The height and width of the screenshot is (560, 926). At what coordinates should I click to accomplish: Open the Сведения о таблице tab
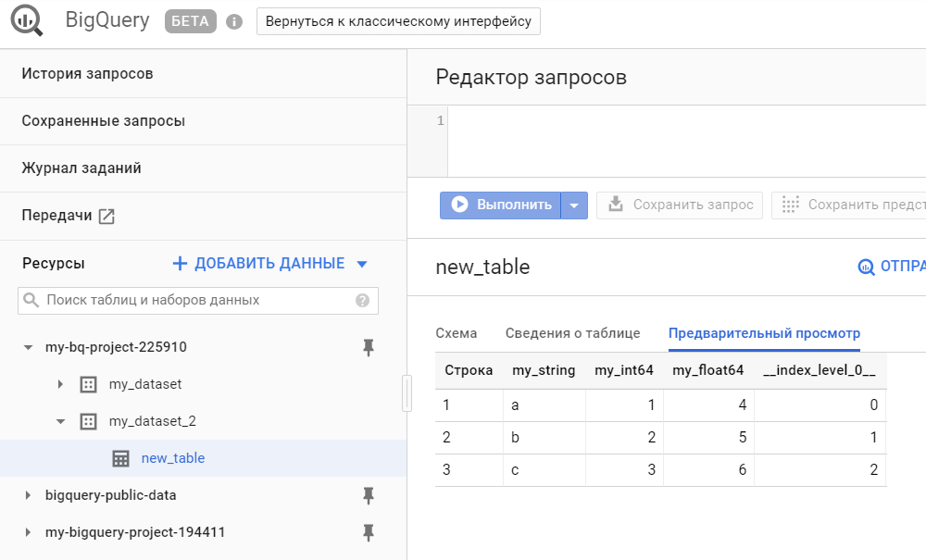click(x=572, y=333)
